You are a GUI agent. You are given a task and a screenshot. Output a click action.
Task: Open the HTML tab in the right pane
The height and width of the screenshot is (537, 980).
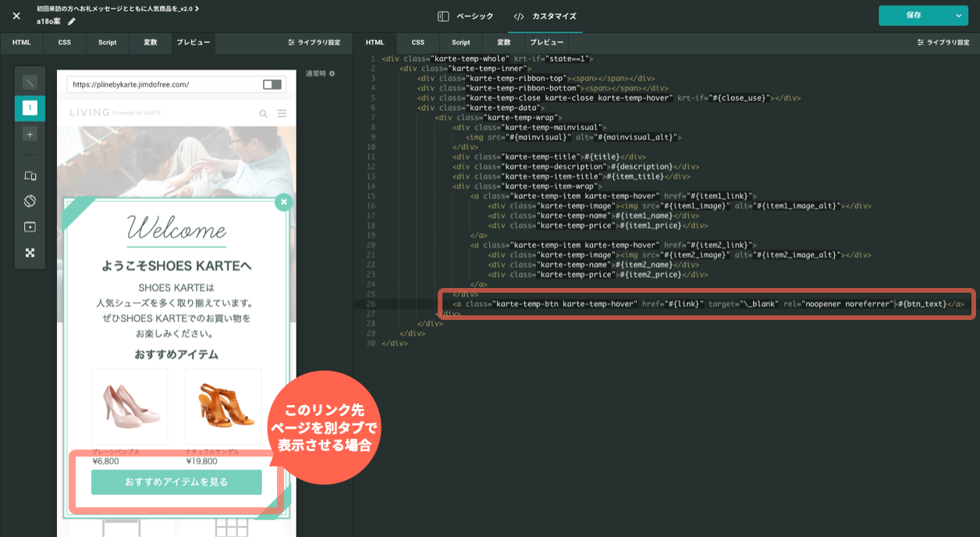[x=375, y=43]
